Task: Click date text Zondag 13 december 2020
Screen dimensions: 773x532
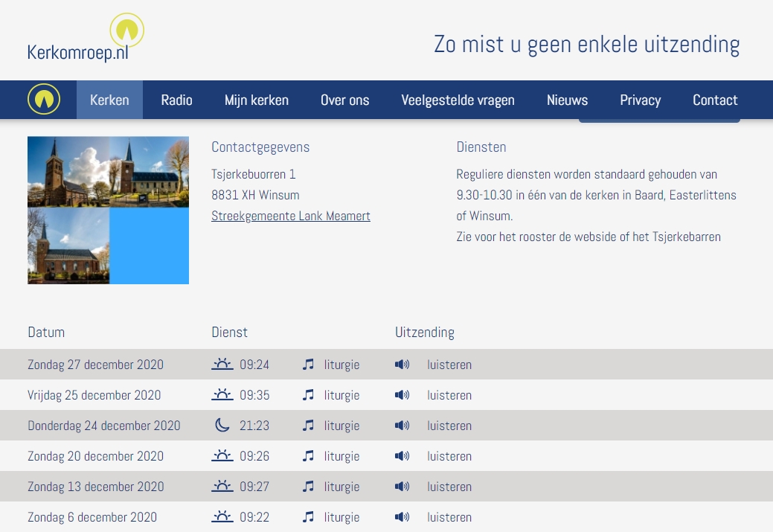Action: 96,487
